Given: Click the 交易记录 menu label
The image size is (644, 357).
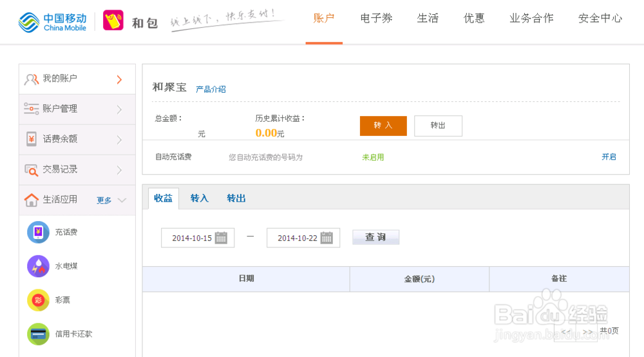Looking at the screenshot, I should (60, 169).
